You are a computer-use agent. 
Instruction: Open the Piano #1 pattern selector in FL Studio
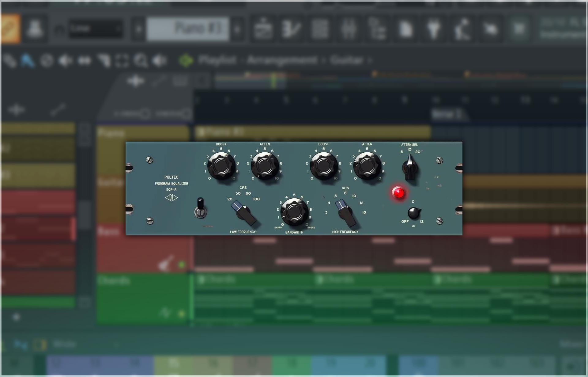tap(188, 29)
